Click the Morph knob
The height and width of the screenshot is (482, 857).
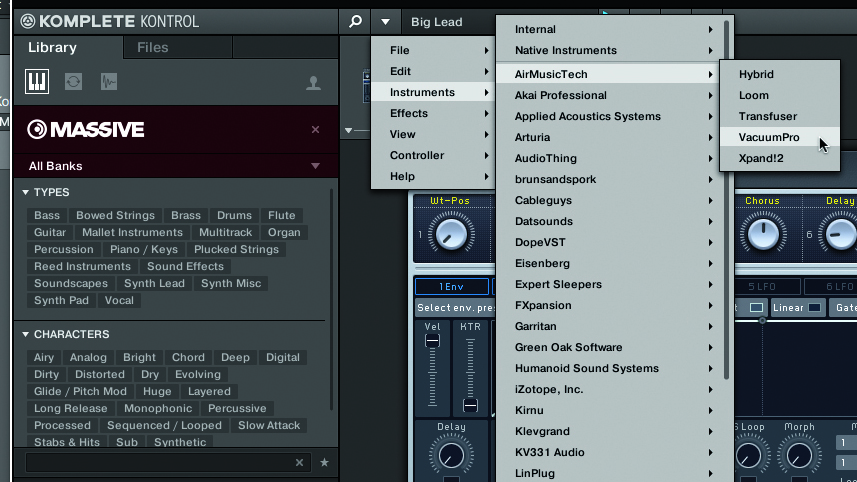click(x=799, y=455)
